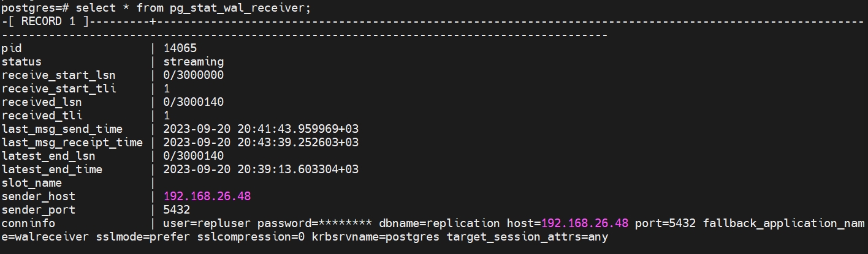Screen dimensions: 868x254
Task: Click the last_msg_receipt_time timestamp value
Action: click(x=261, y=143)
